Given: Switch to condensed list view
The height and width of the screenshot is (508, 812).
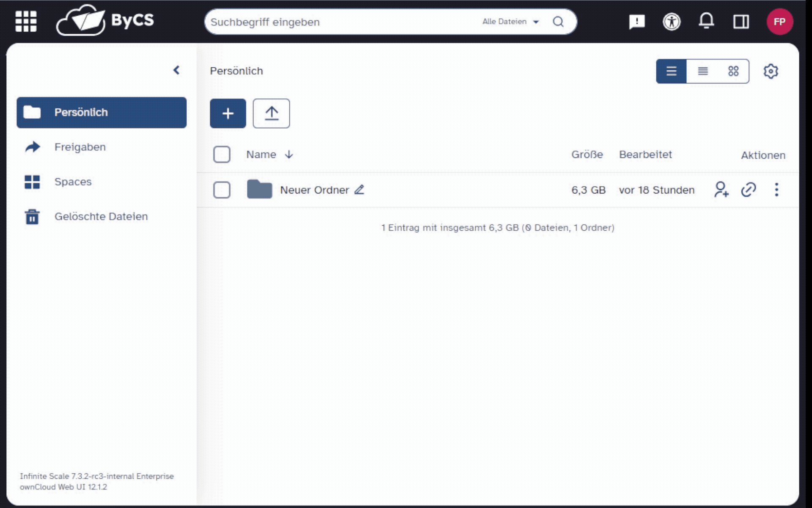Looking at the screenshot, I should (703, 71).
